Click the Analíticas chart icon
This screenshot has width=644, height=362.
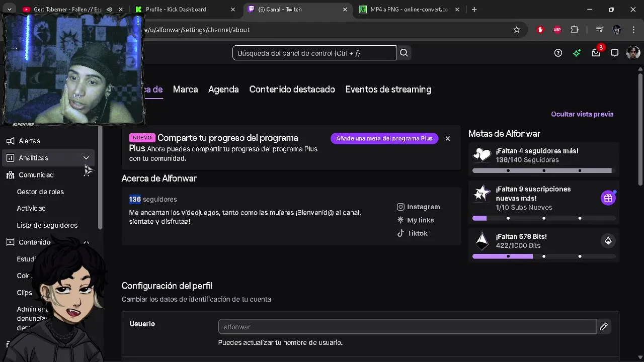[10, 158]
